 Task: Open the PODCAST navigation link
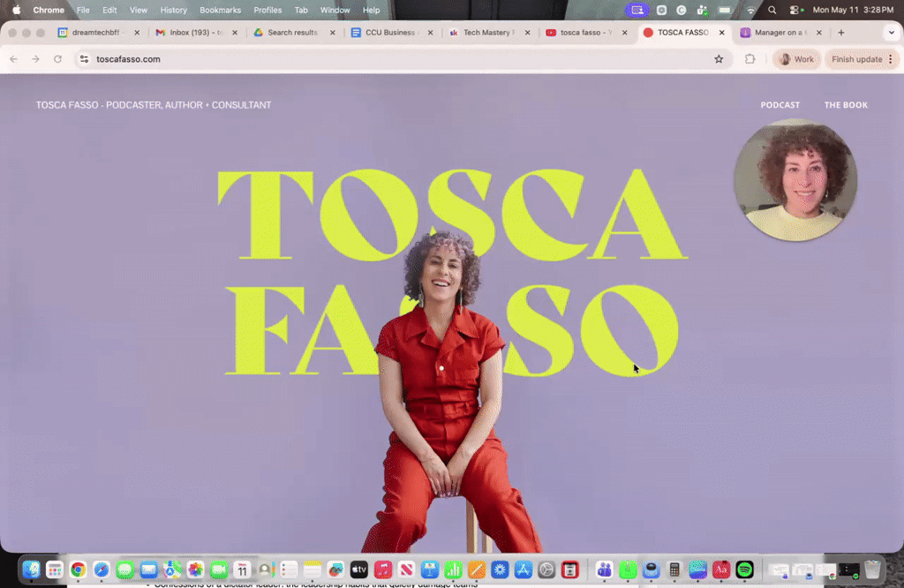click(780, 105)
